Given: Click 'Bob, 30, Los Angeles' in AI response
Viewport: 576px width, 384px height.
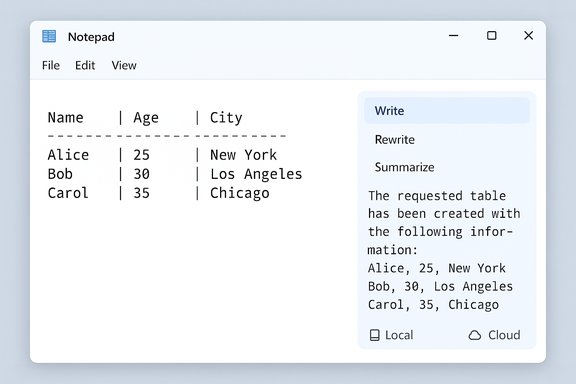Looking at the screenshot, I should coord(440,287).
